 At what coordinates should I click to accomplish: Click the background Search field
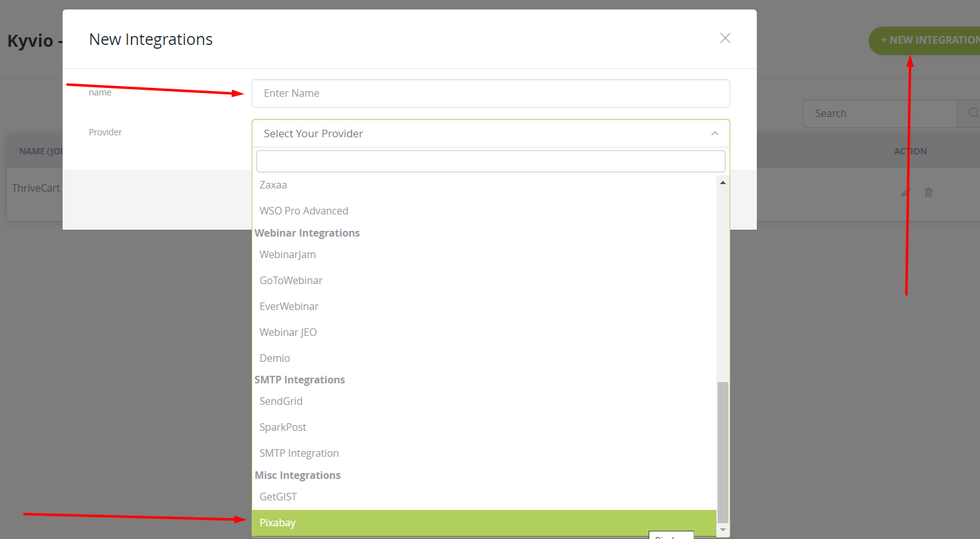[879, 113]
